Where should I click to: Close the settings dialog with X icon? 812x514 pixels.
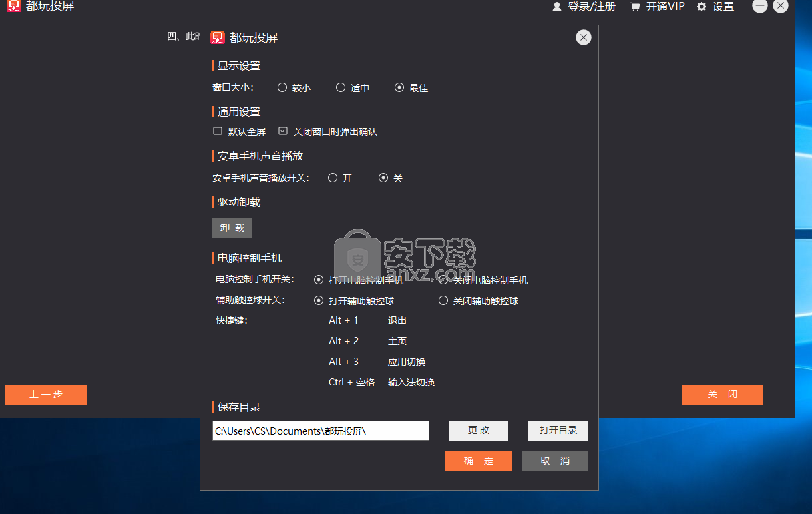(x=584, y=37)
